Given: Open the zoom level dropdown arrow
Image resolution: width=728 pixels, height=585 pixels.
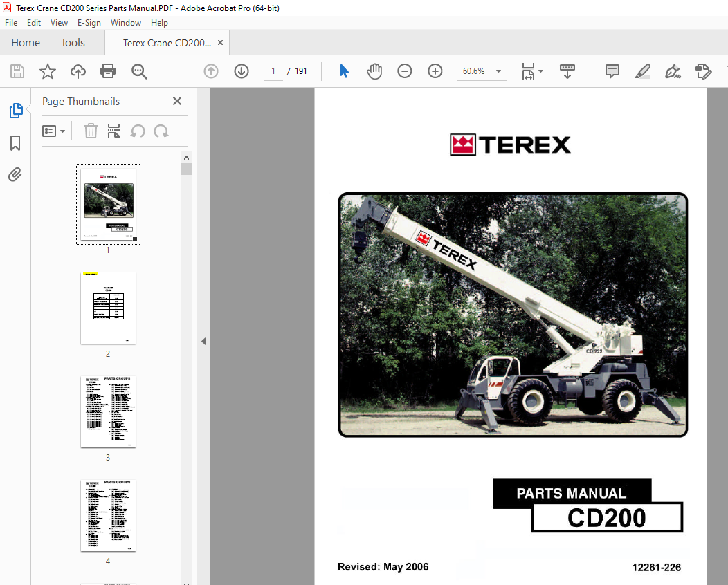Looking at the screenshot, I should pos(498,71).
